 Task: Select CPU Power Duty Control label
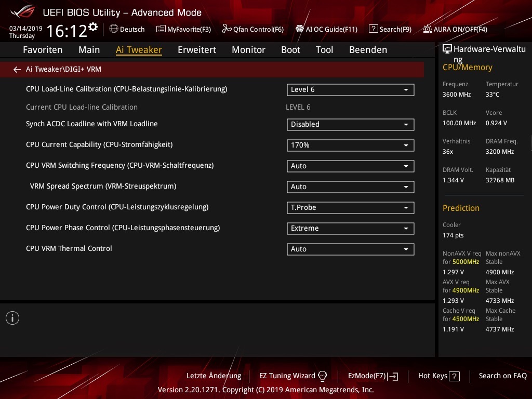click(x=117, y=207)
